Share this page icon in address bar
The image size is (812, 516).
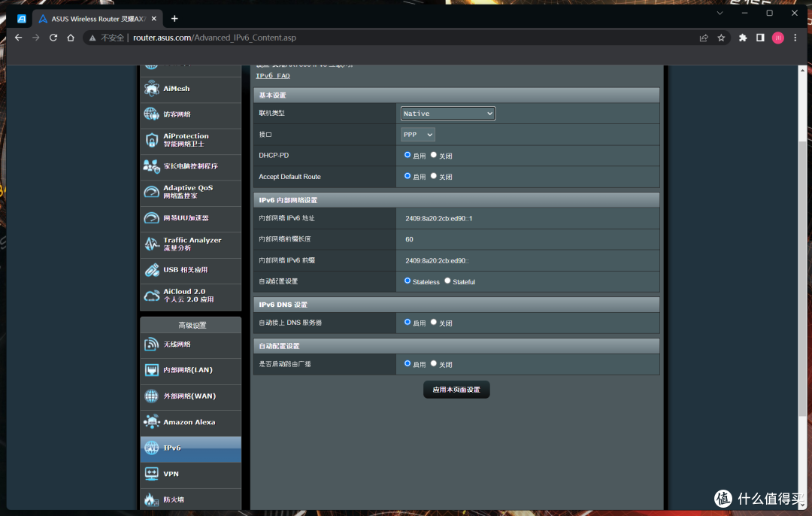click(703, 38)
